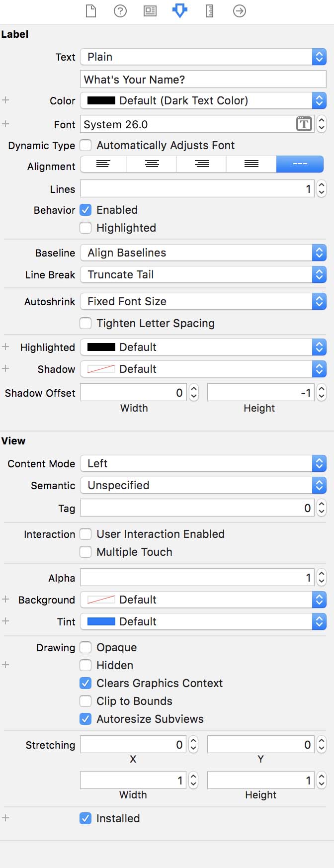Switch to the Identity inspector icon
This screenshot has height=868, width=334.
(150, 11)
